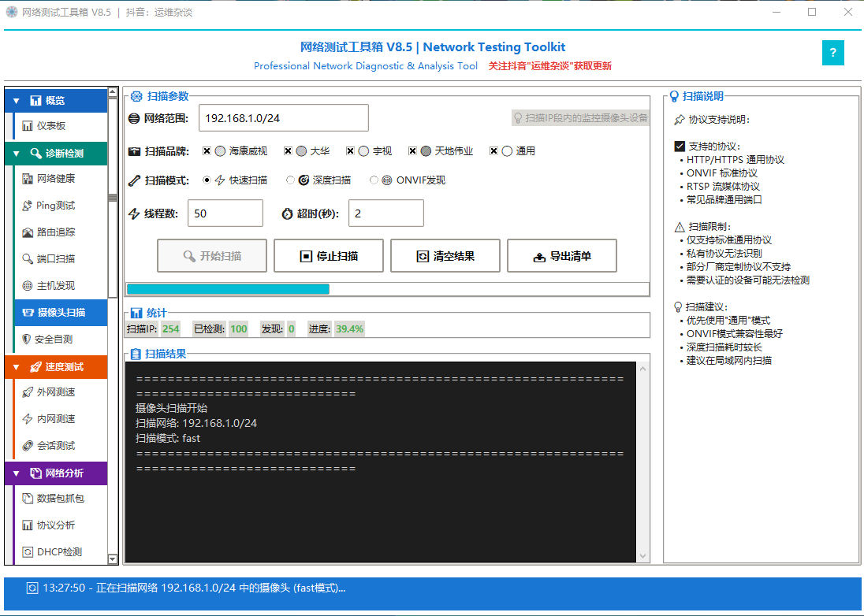Click the 主机发现 globe icon
The image size is (864, 616).
(27, 286)
